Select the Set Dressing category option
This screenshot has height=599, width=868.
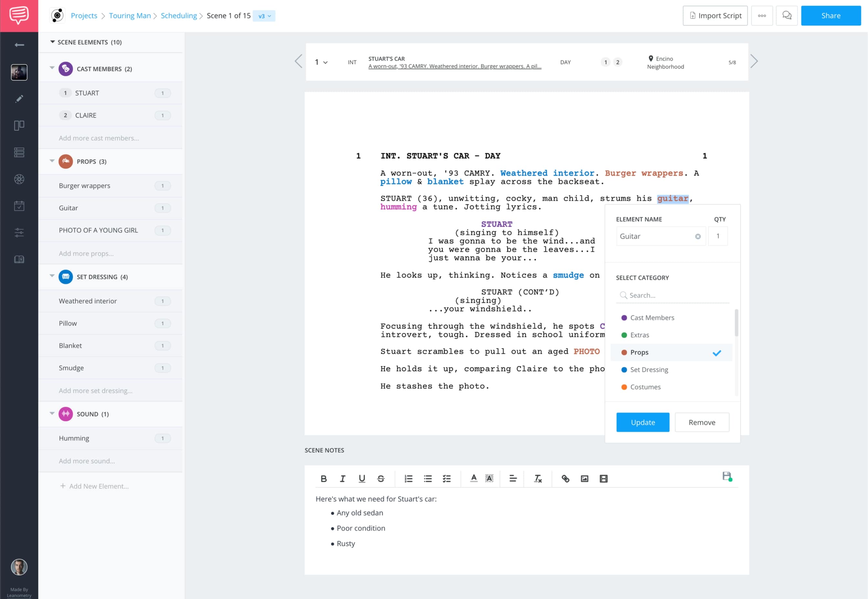coord(649,369)
